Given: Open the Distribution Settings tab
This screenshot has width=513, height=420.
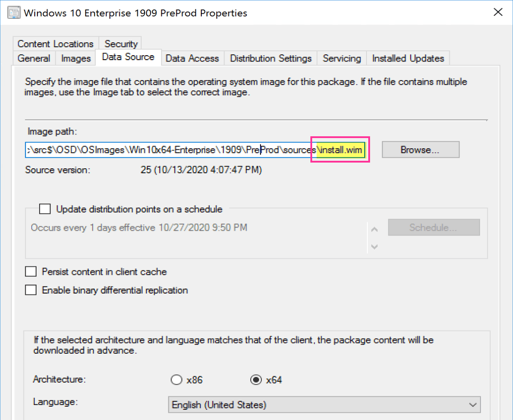Looking at the screenshot, I should (x=271, y=58).
